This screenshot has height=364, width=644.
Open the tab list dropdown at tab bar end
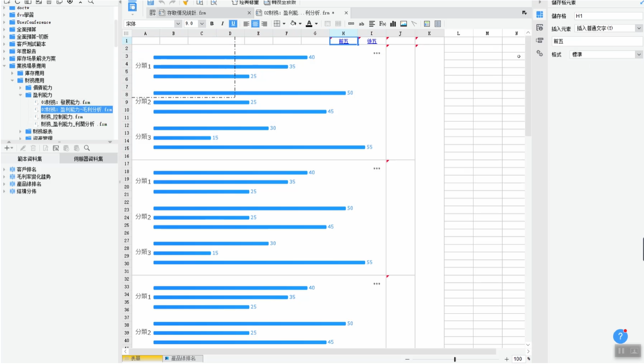pos(525,13)
